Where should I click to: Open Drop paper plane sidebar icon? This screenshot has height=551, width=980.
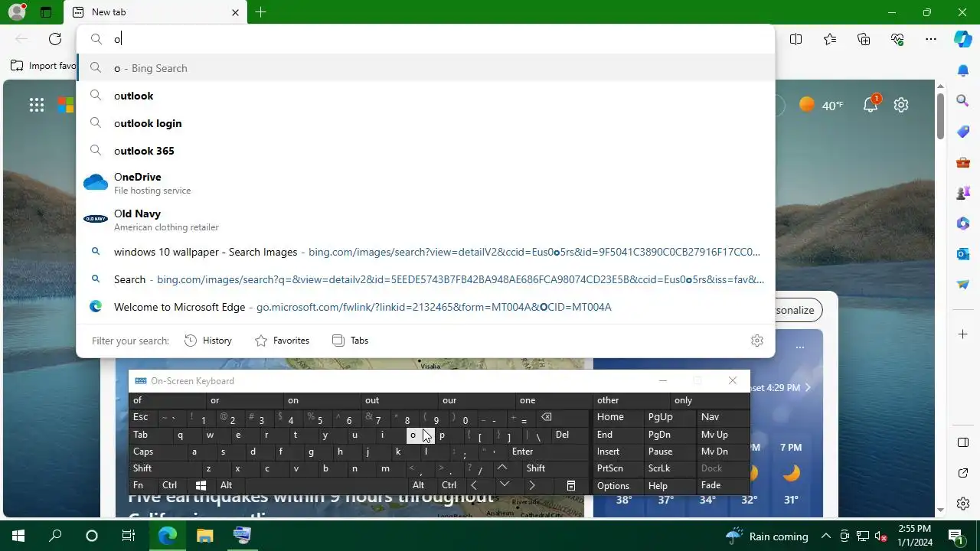[963, 284]
